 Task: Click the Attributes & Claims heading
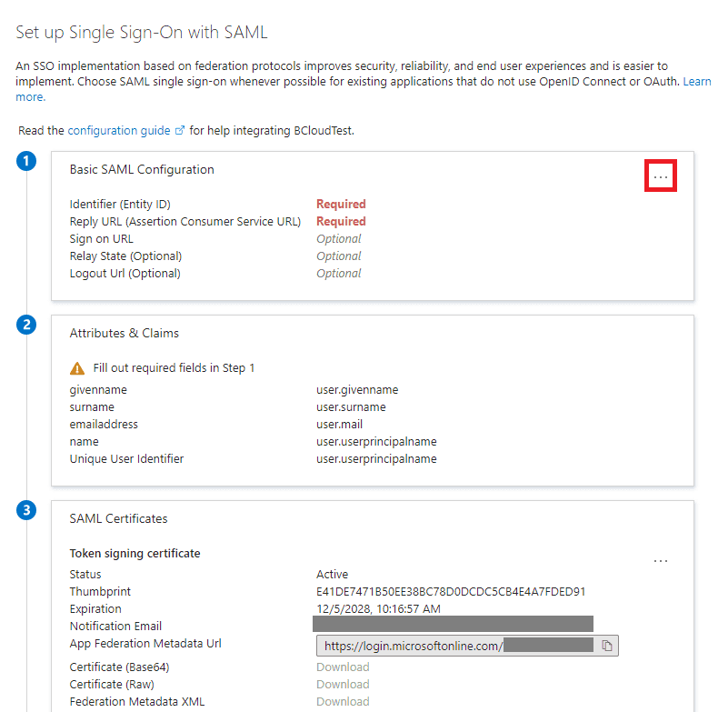pyautogui.click(x=125, y=334)
